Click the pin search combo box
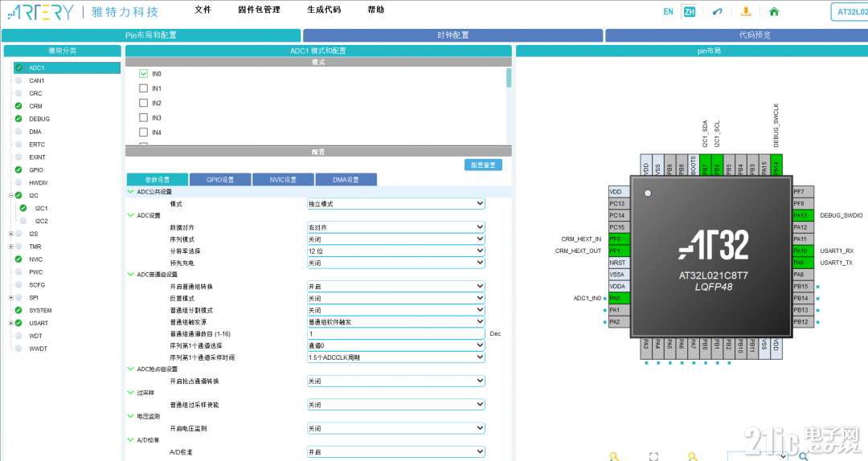Viewport: 868px width, 461px height. point(757,456)
